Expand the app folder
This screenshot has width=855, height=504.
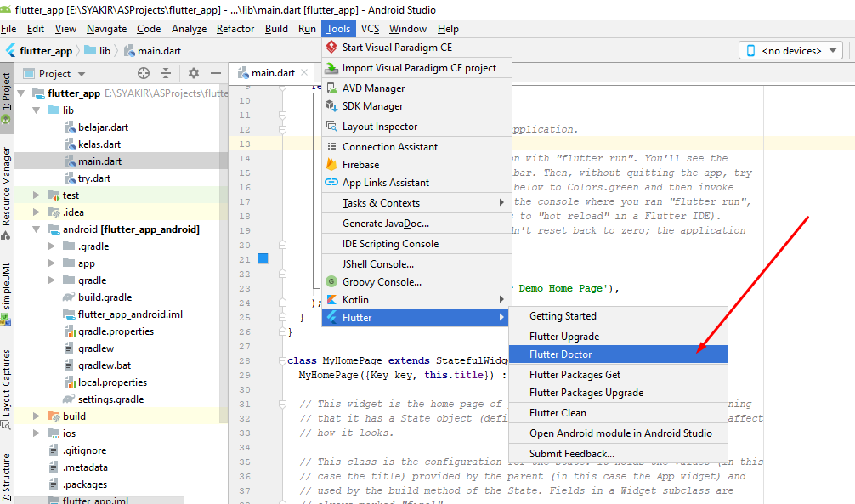point(51,263)
